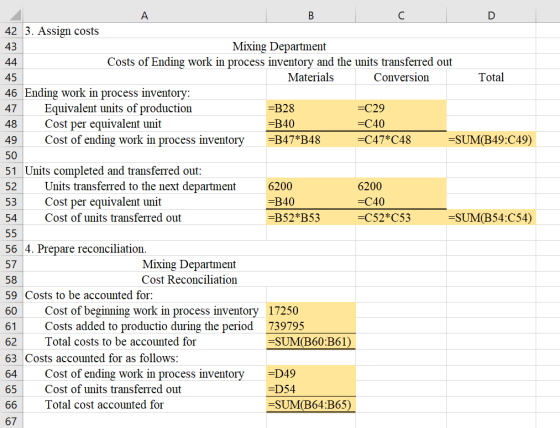Click 'Equivalent units of production' label
Screen dimensions: 560x428
[x=118, y=108]
